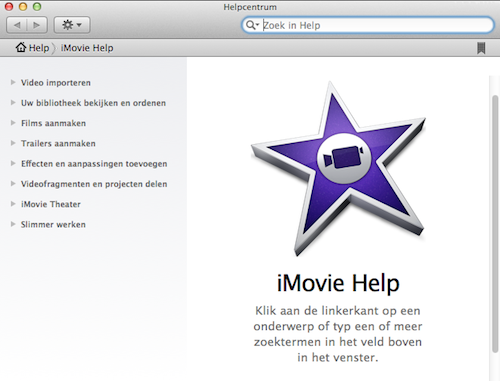The width and height of the screenshot is (500, 381).
Task: Close the Helpcentrum window
Action: (9, 7)
